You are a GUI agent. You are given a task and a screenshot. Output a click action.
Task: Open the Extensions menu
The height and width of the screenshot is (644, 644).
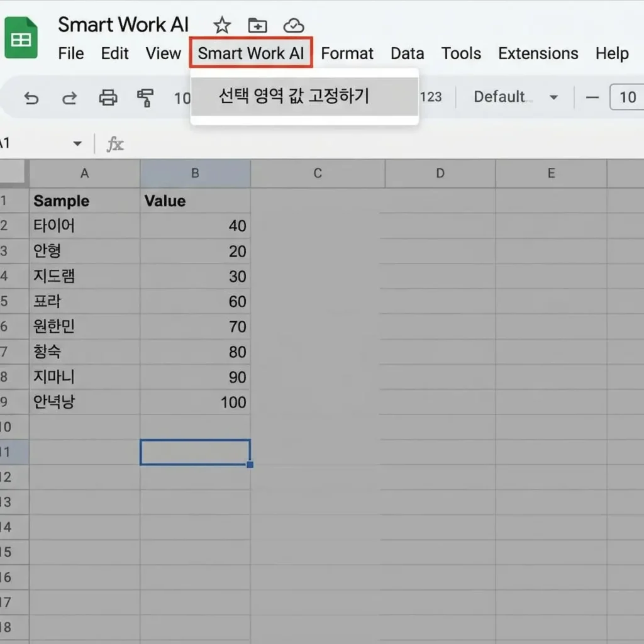[x=538, y=53]
